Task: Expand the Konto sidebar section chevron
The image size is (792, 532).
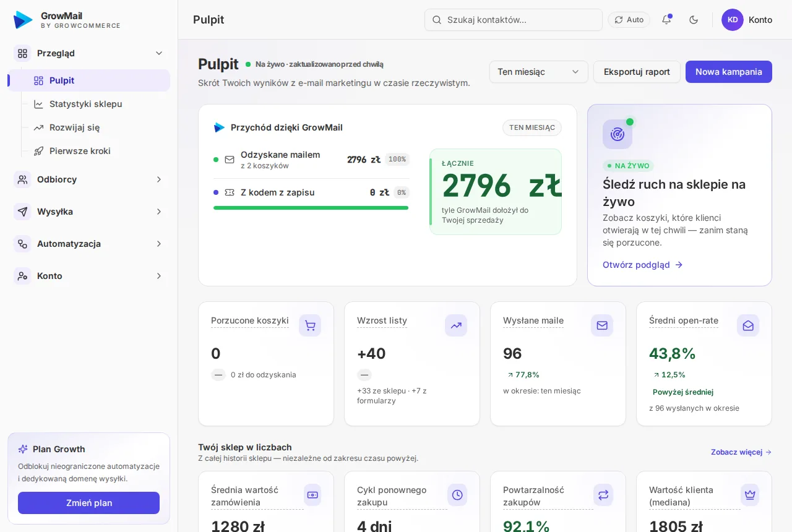Action: (159, 276)
